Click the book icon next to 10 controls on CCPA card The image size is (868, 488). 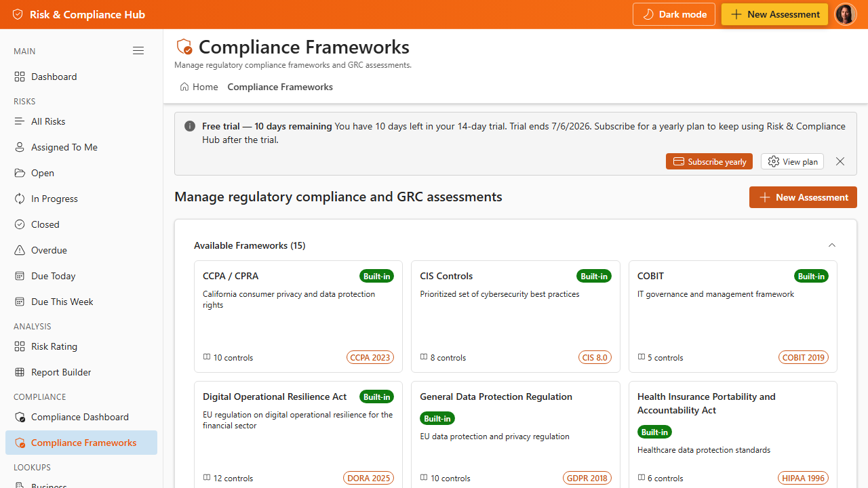click(x=207, y=357)
